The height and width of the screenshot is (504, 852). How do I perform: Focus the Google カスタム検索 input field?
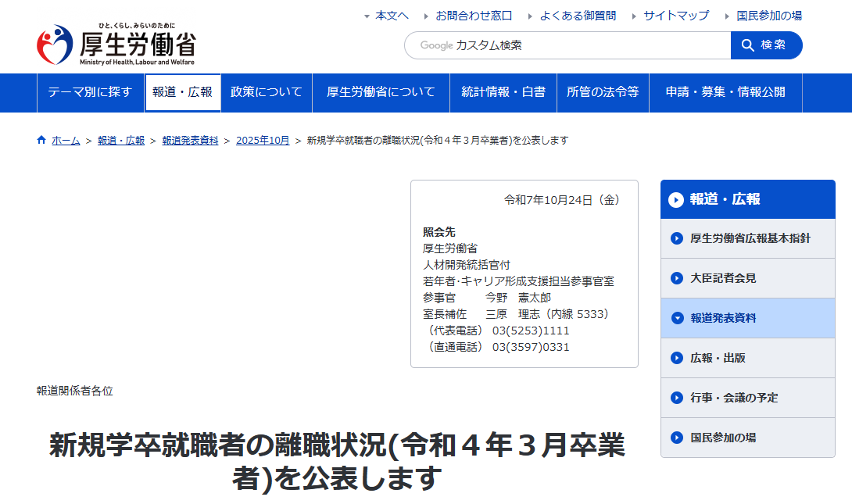(x=567, y=45)
